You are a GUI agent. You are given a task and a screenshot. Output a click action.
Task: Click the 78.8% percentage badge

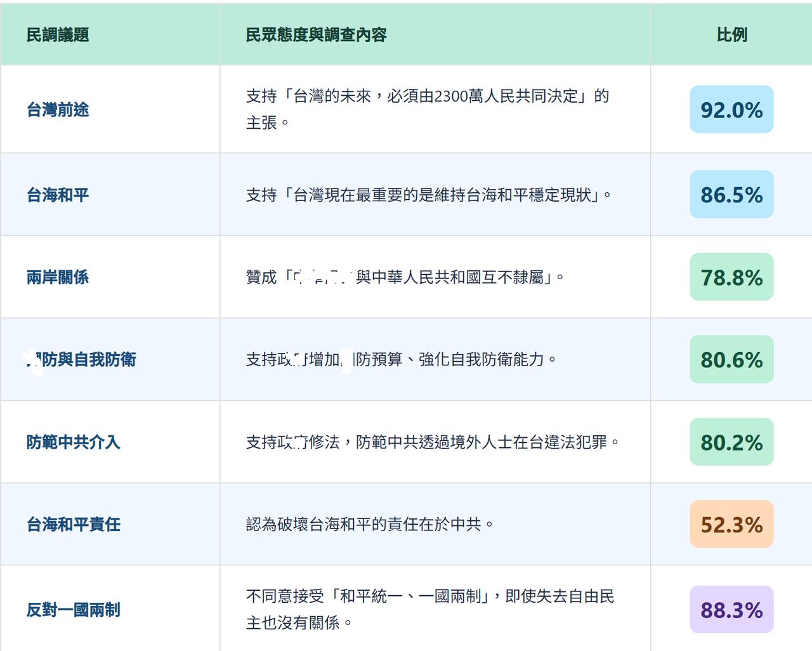pyautogui.click(x=731, y=277)
